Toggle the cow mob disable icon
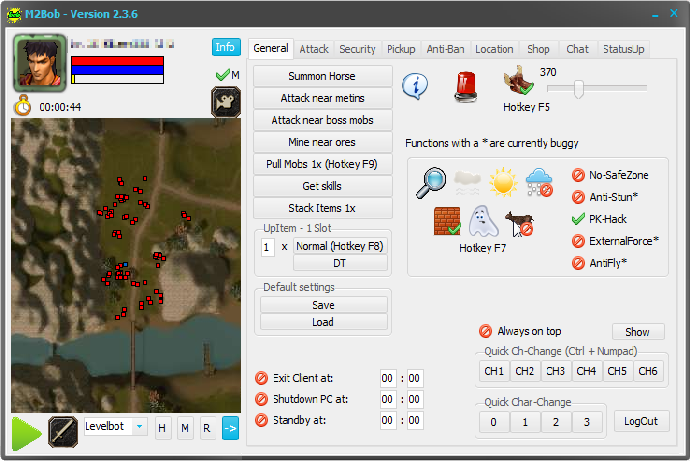This screenshot has width=690, height=461. [x=519, y=223]
